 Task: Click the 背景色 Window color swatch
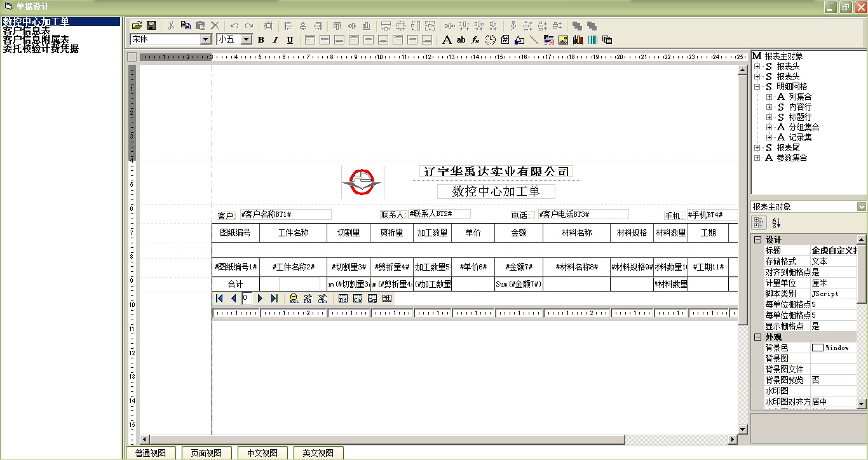pyautogui.click(x=818, y=348)
